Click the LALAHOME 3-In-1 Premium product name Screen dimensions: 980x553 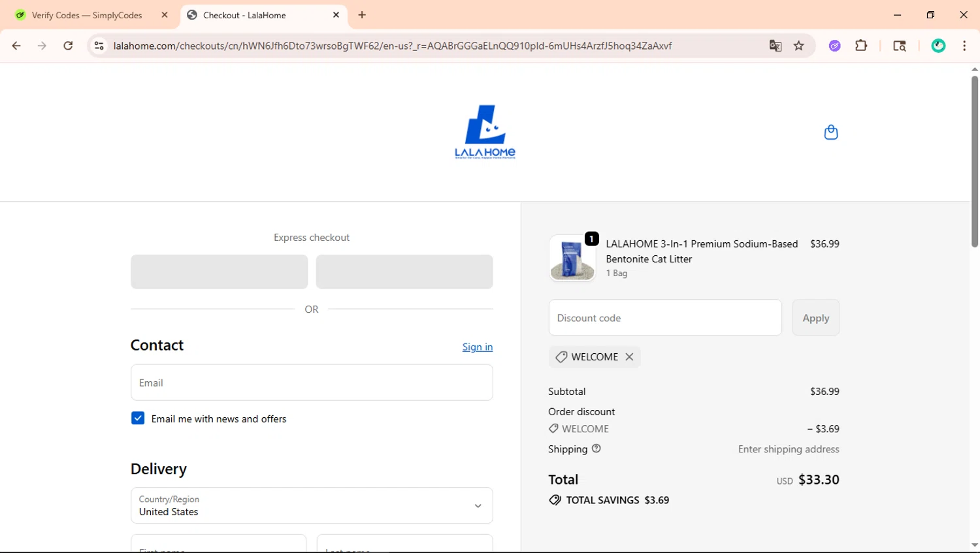[702, 251]
